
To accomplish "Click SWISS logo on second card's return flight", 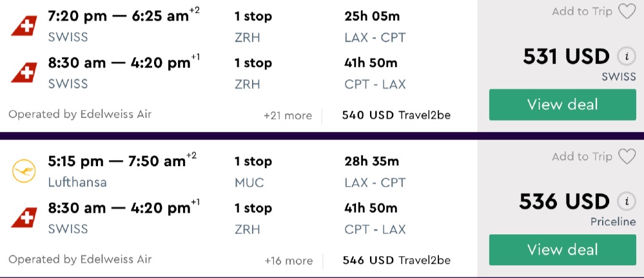I will click(x=23, y=218).
